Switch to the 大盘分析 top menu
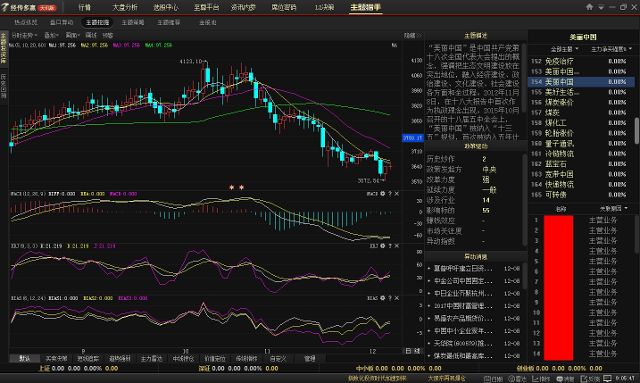The height and width of the screenshot is (383, 640). tap(125, 7)
